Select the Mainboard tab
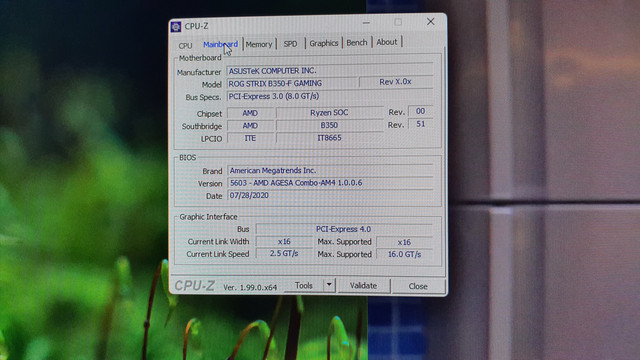640x360 pixels. (x=220, y=44)
